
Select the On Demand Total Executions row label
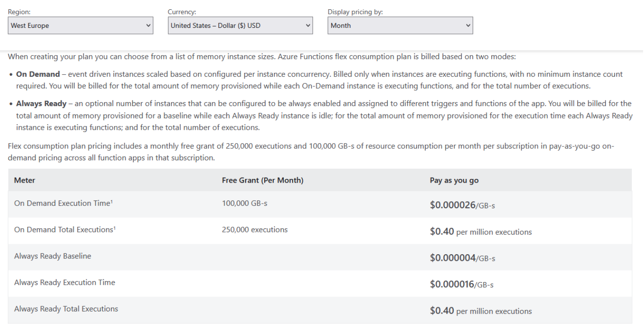(65, 230)
